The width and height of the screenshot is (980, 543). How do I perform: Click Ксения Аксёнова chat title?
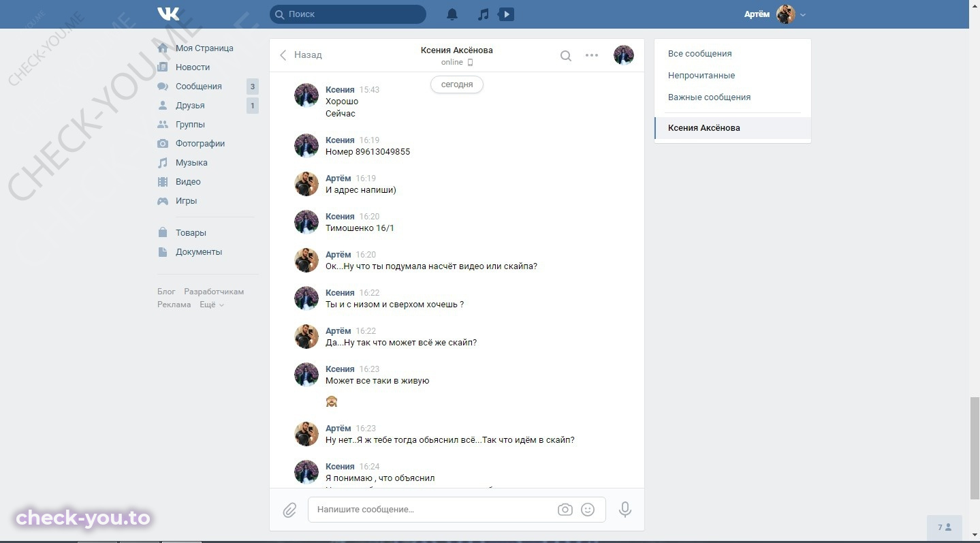coord(456,50)
